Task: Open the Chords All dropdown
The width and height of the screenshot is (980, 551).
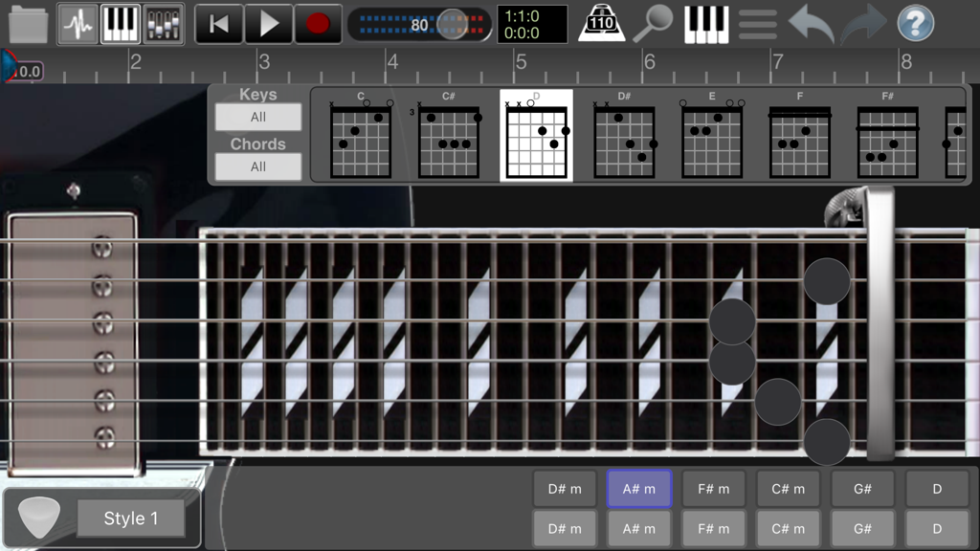Action: pos(256,166)
